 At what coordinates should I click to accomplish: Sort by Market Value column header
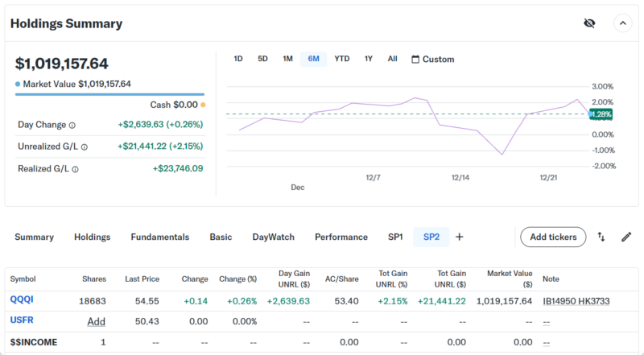pyautogui.click(x=510, y=279)
